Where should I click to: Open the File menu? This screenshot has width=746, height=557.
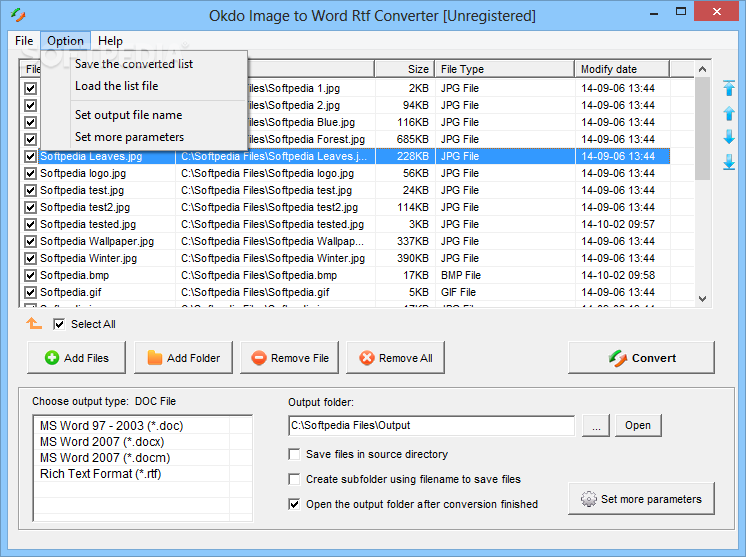24,41
